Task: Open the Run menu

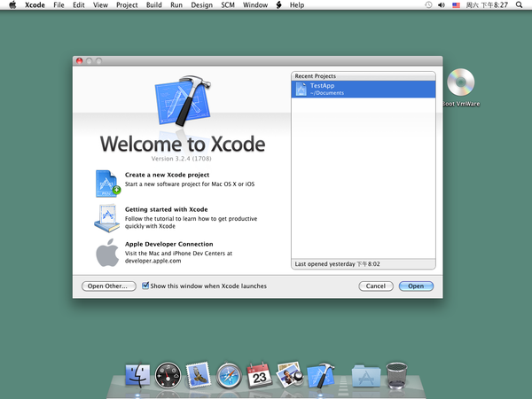Action: [x=176, y=5]
